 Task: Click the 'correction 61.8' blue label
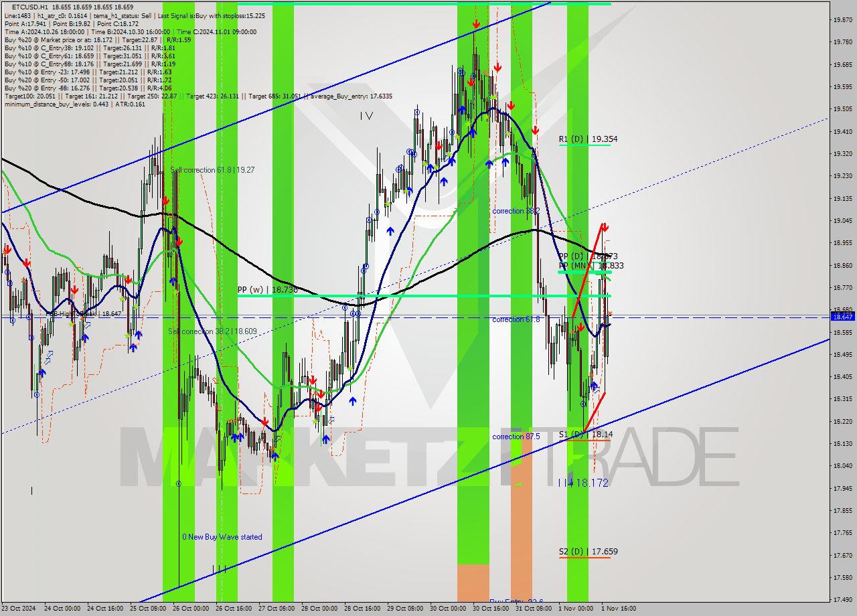(x=517, y=319)
